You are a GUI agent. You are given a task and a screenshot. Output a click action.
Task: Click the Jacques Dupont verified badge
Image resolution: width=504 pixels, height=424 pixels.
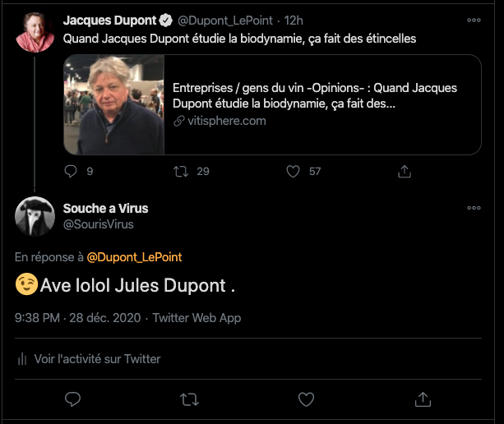tap(164, 21)
